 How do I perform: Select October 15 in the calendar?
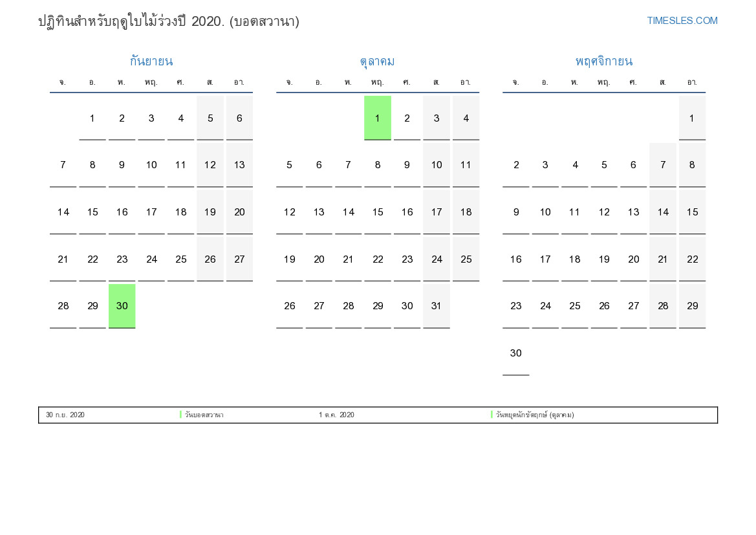tap(378, 212)
